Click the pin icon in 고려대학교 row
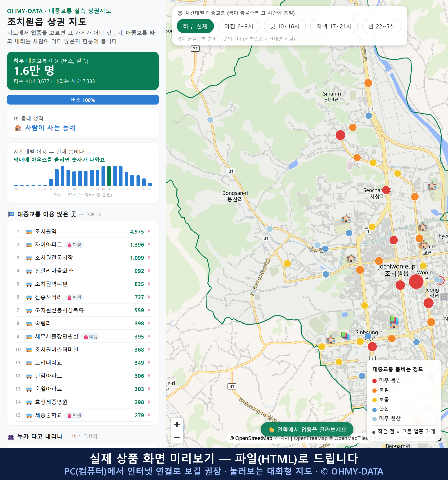 [149, 363]
